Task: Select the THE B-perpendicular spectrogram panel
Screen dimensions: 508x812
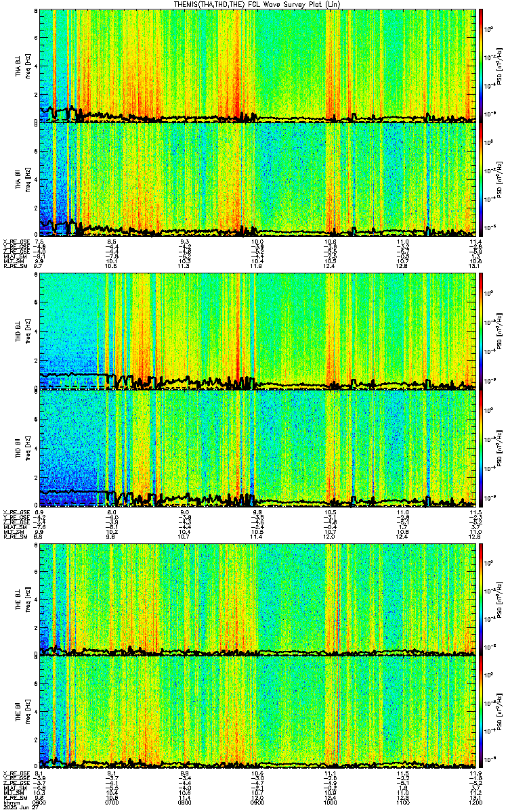Action: point(257,599)
